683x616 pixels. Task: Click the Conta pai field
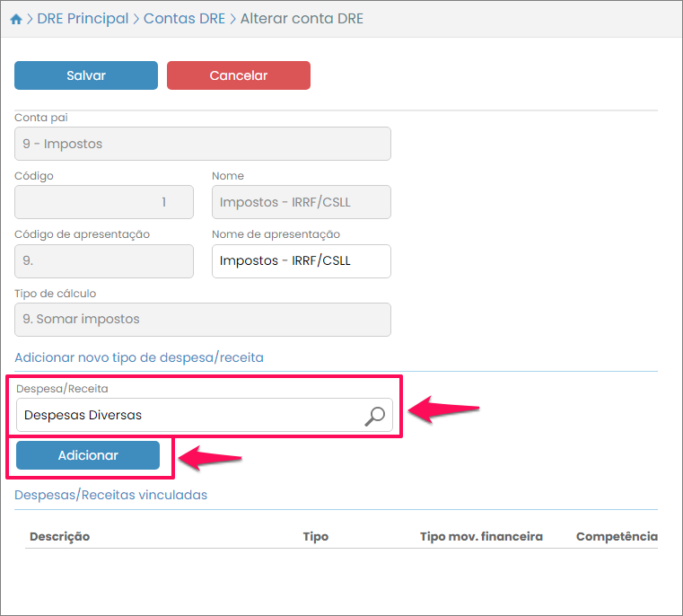[x=202, y=144]
